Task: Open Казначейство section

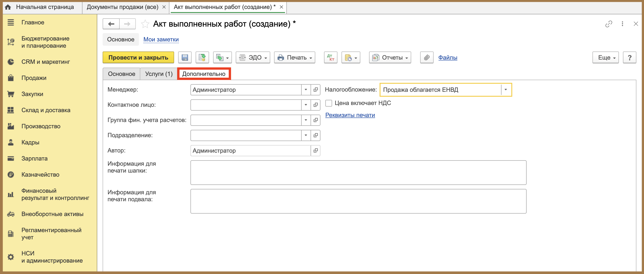Action: point(40,175)
